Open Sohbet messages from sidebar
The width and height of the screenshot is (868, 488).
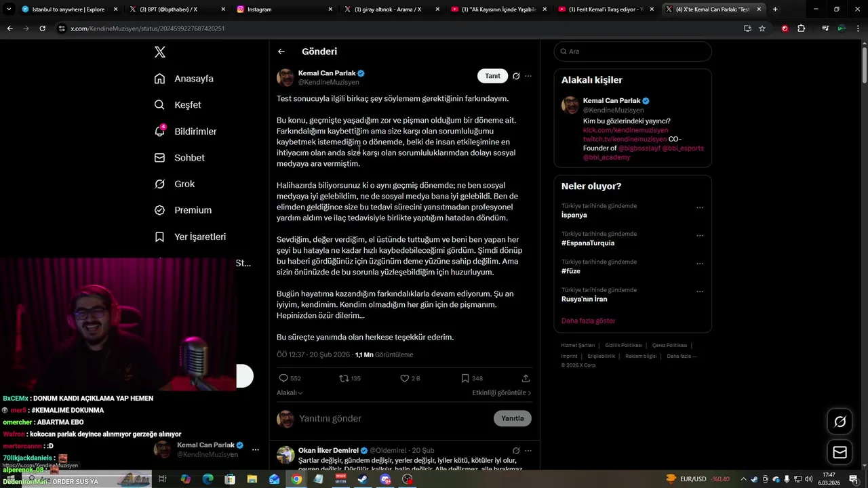tap(179, 157)
